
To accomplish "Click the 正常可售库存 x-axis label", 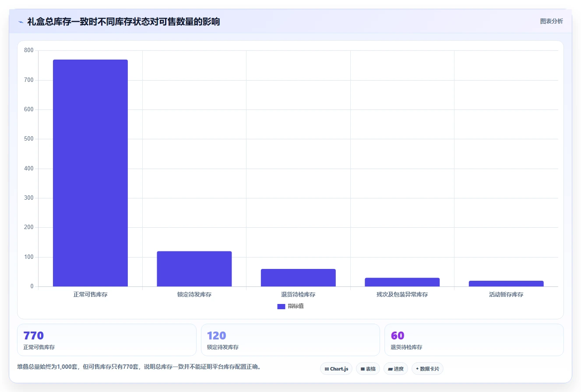I will (90, 295).
